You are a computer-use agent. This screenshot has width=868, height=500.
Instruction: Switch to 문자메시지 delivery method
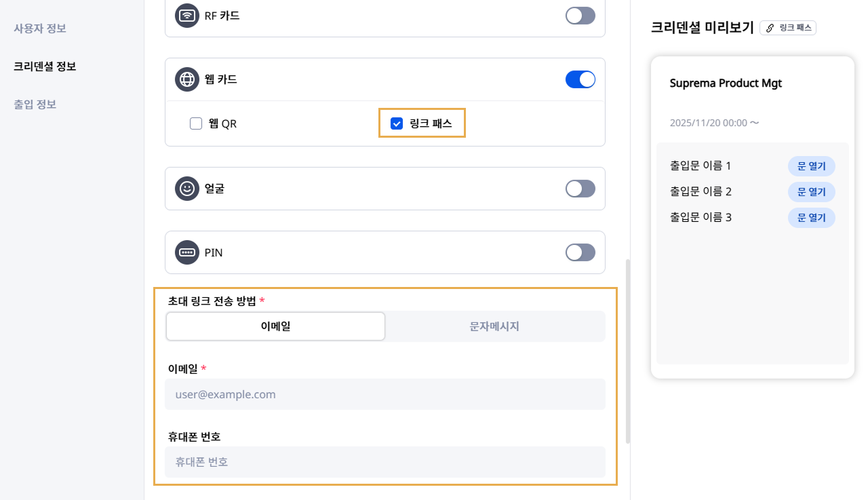[x=494, y=326]
